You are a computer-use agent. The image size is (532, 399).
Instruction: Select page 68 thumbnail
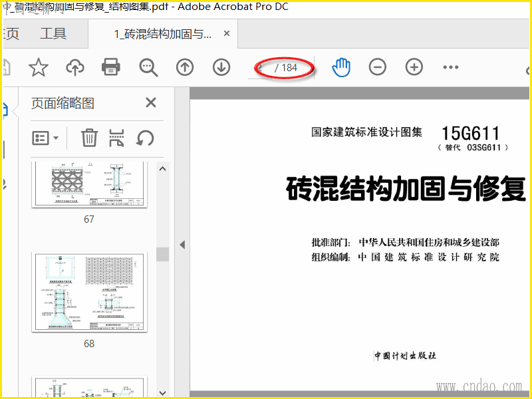pyautogui.click(x=90, y=292)
